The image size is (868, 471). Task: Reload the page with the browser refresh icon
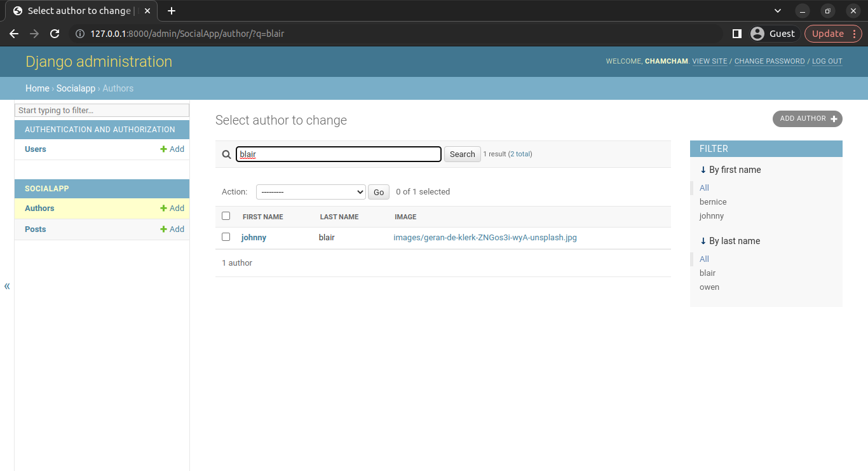click(x=55, y=34)
